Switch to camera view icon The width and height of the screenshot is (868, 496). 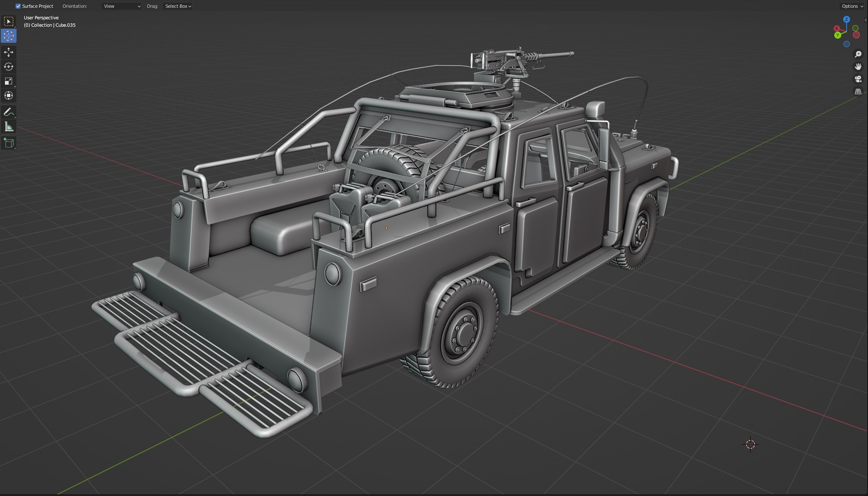[859, 79]
